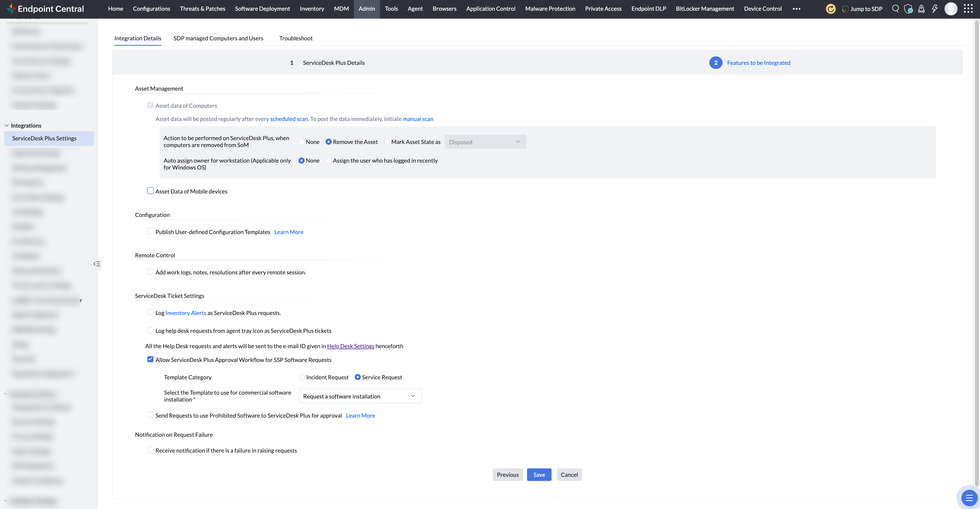Screen dimensions: 980x509
Task: Enable notification on request raising failure
Action: click(x=150, y=450)
